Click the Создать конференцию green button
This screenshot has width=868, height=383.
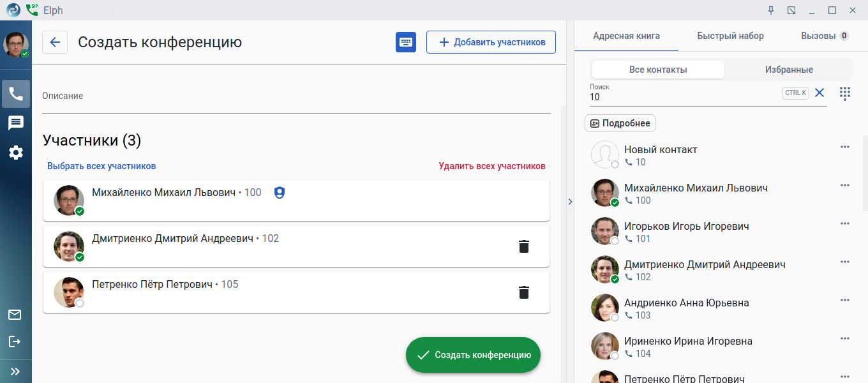click(473, 355)
